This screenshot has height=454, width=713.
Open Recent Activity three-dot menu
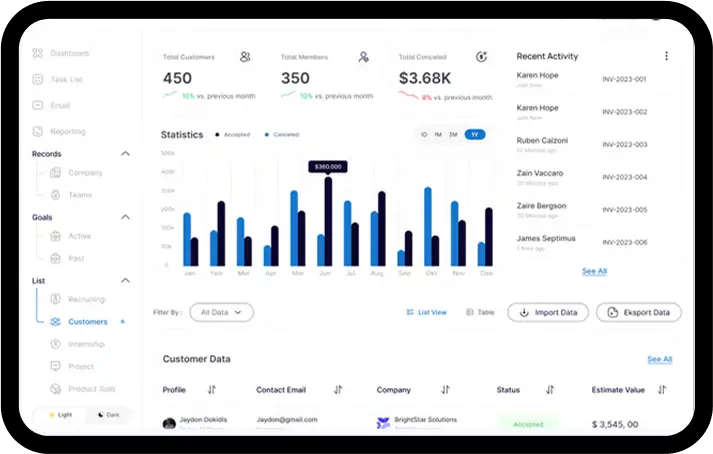click(x=666, y=56)
